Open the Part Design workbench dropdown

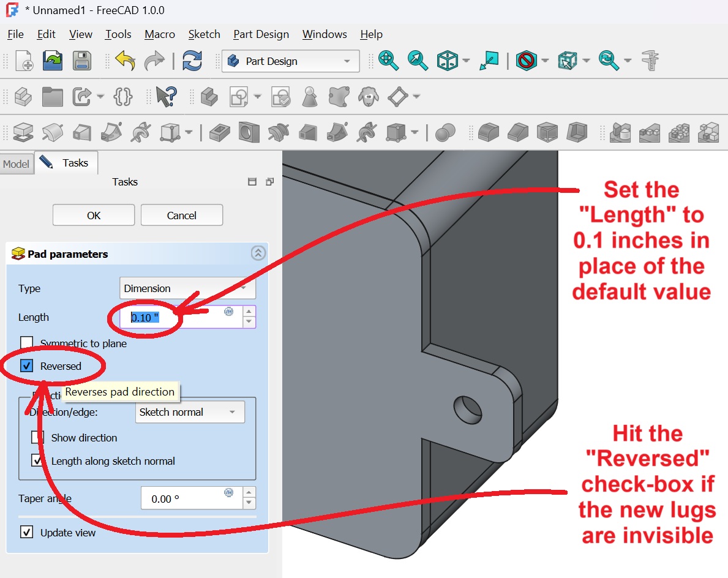(x=290, y=61)
